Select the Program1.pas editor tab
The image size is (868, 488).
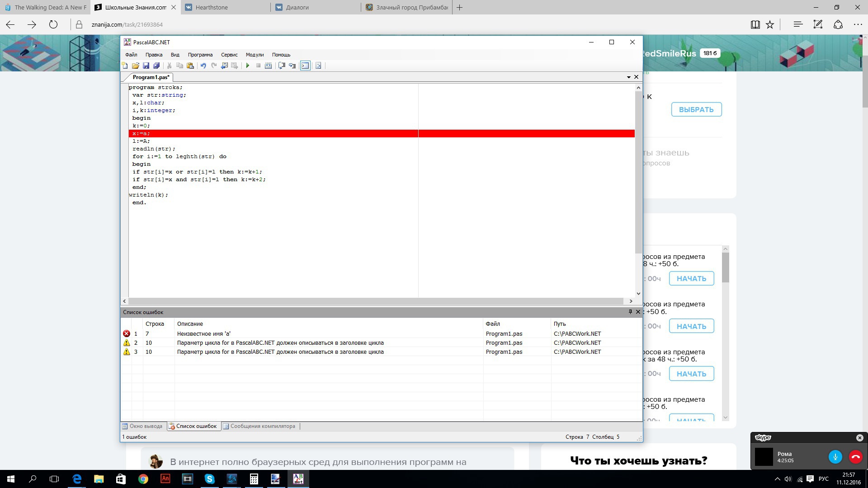point(151,77)
